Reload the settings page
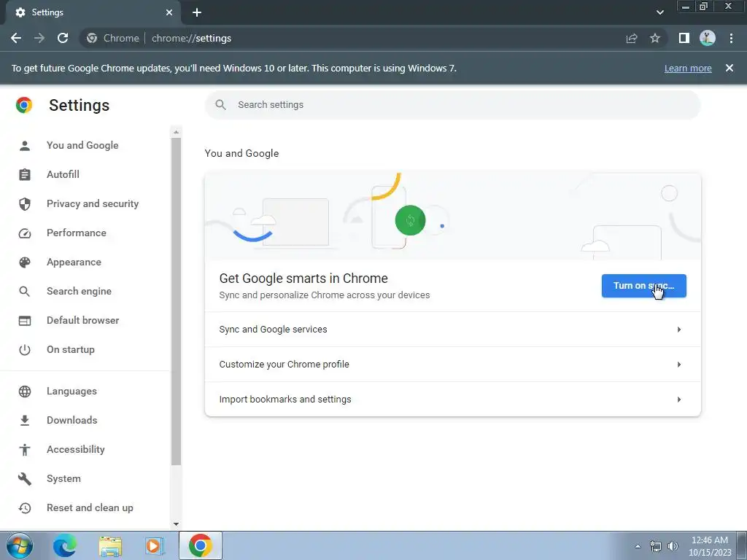 (63, 38)
